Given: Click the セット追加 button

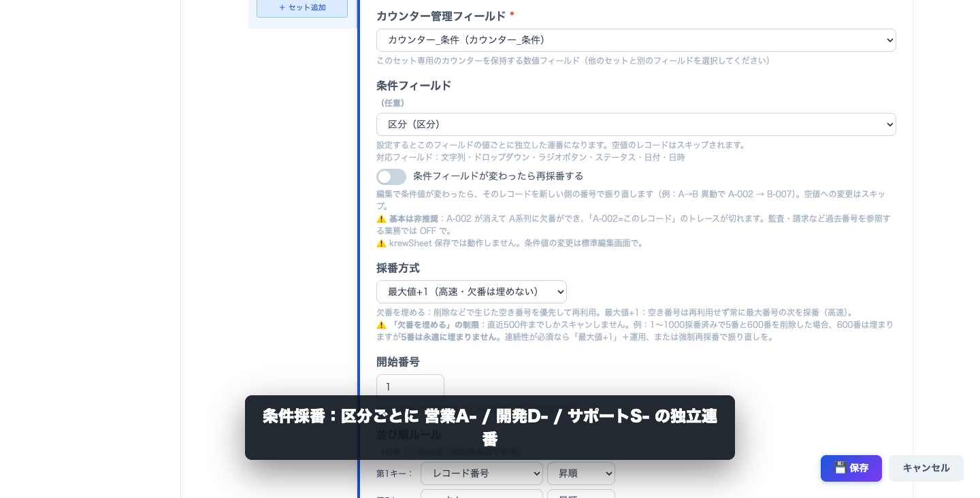Looking at the screenshot, I should coord(302,7).
